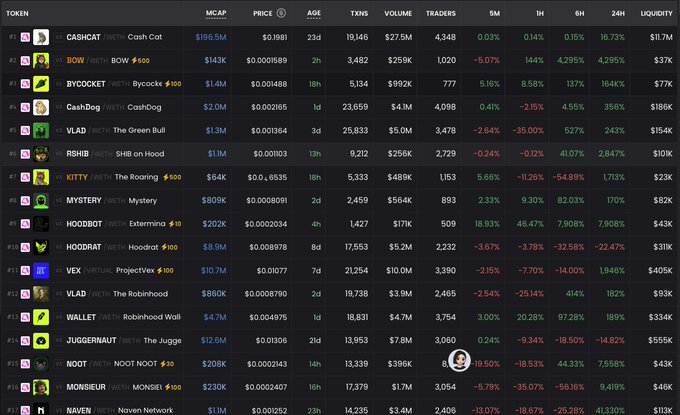This screenshot has width=680, height=415.
Task: Sort by the TRADERS column header
Action: [x=441, y=13]
